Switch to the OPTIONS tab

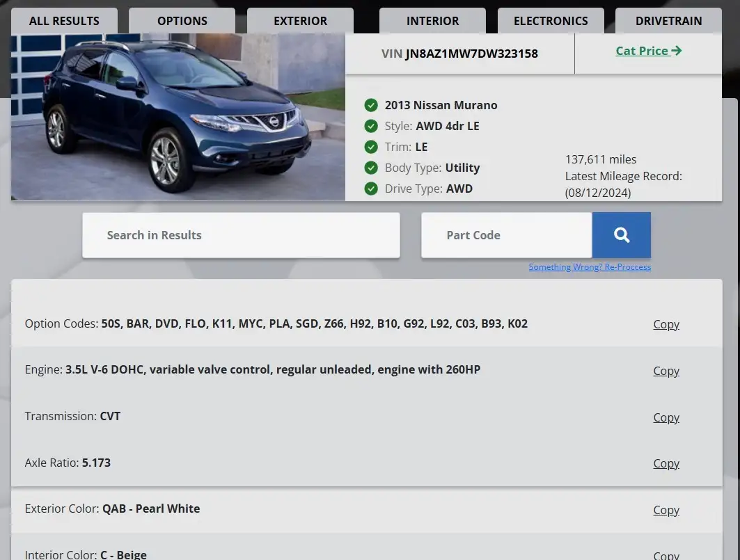pos(182,21)
